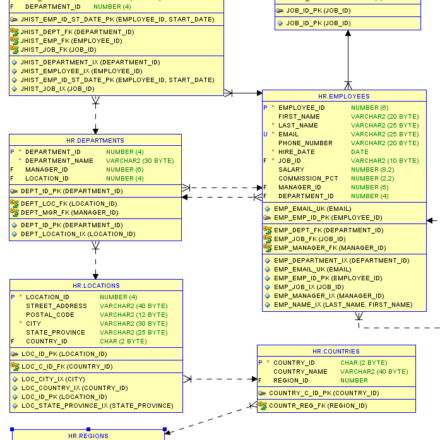440x440 pixels.
Task: Click the LOCATION_ID column in HR.DEPARTMENTS
Action: [47, 178]
